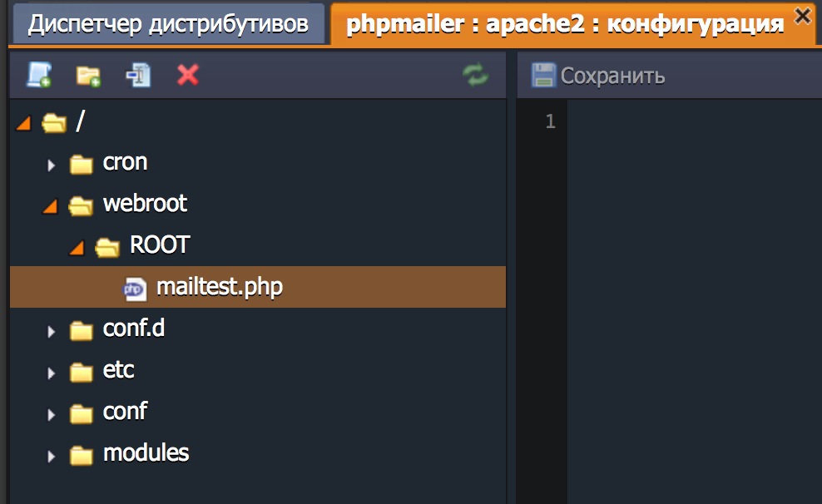Click editor line 1 text area
The height and width of the screenshot is (504, 822).
tap(691, 122)
